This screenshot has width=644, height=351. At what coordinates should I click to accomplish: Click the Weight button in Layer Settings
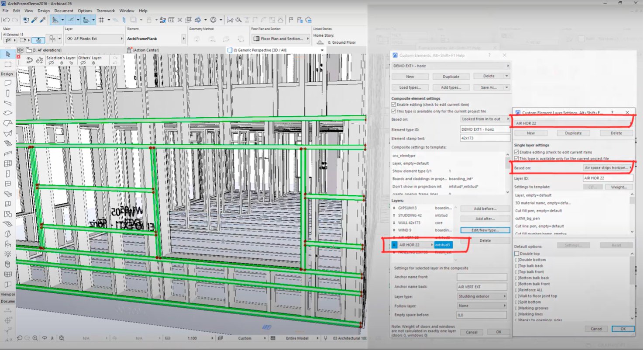pos(619,187)
